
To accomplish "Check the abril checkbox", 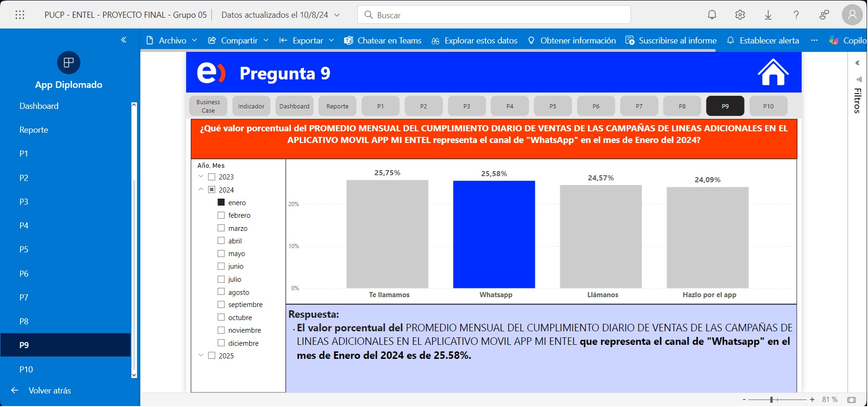I will pos(222,241).
